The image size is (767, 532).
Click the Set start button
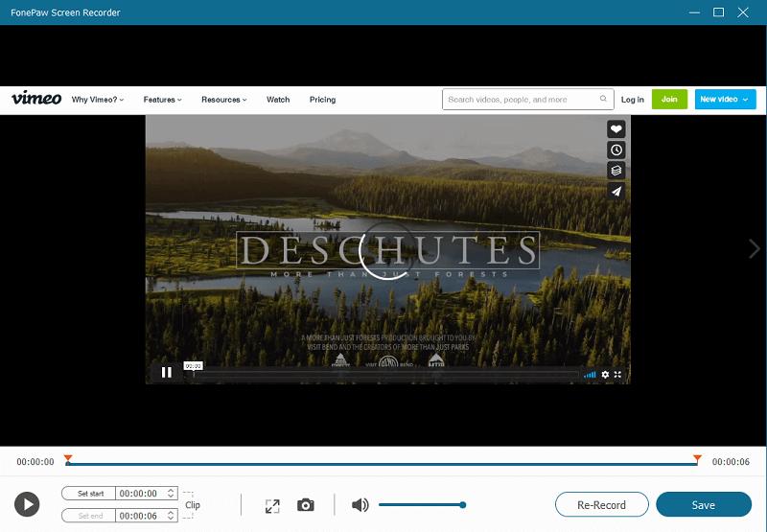click(x=88, y=494)
